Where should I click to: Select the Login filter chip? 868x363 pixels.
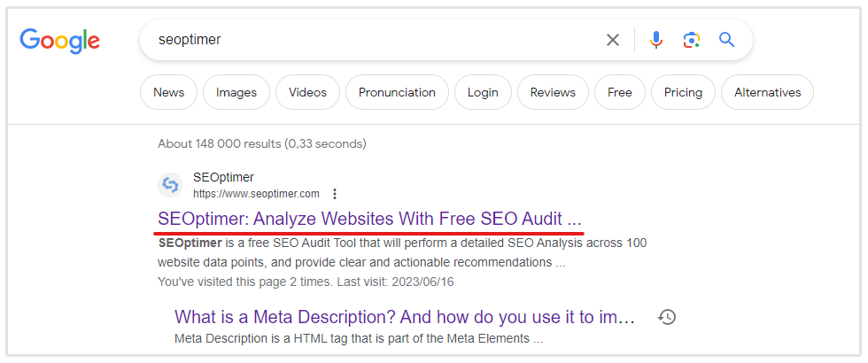click(483, 92)
